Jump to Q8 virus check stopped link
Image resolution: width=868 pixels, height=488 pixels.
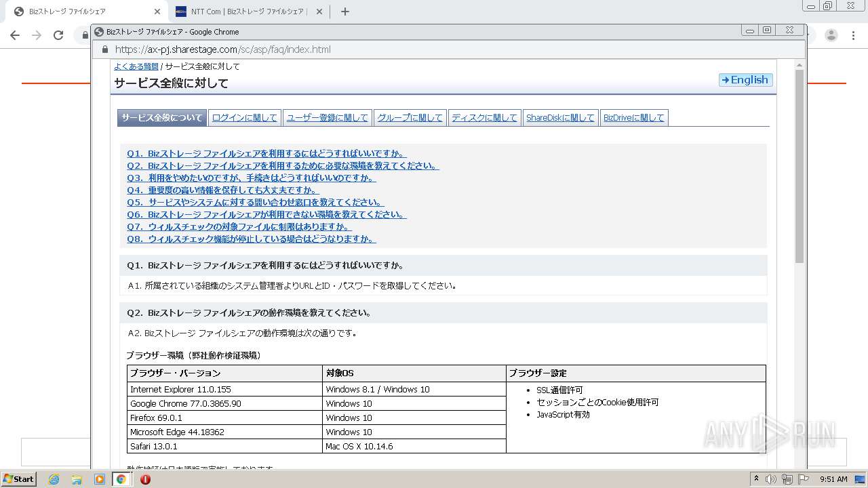click(x=252, y=239)
